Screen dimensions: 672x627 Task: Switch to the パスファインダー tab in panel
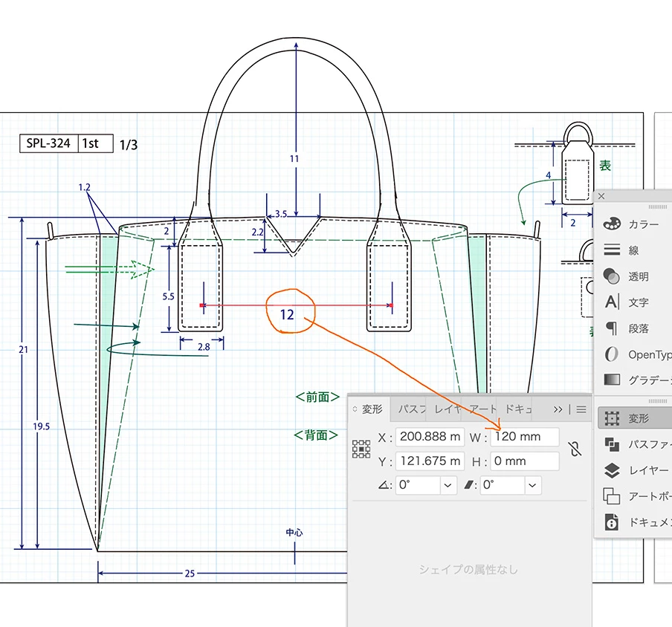(411, 409)
